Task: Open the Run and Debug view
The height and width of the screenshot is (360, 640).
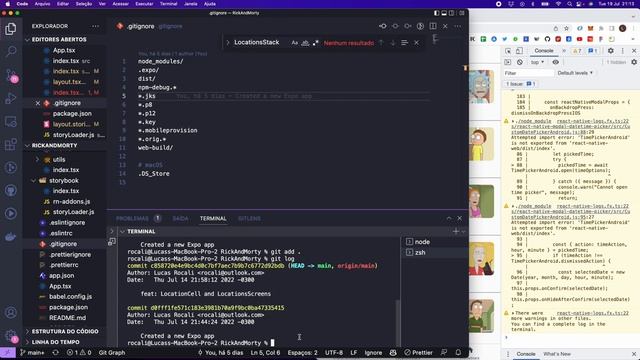Action: click(x=11, y=98)
